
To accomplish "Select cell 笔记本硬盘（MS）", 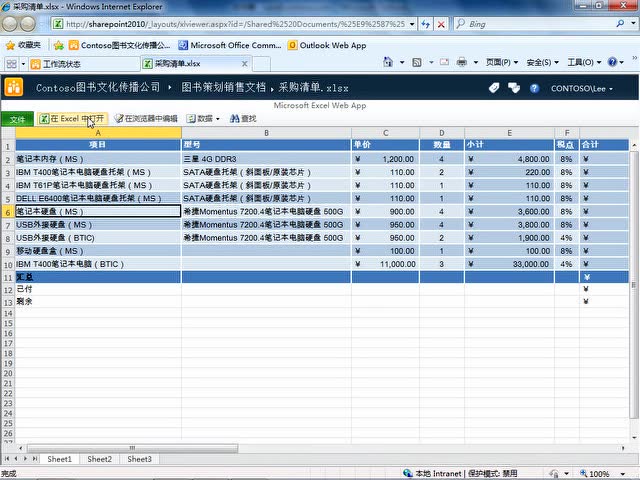I will coord(98,211).
